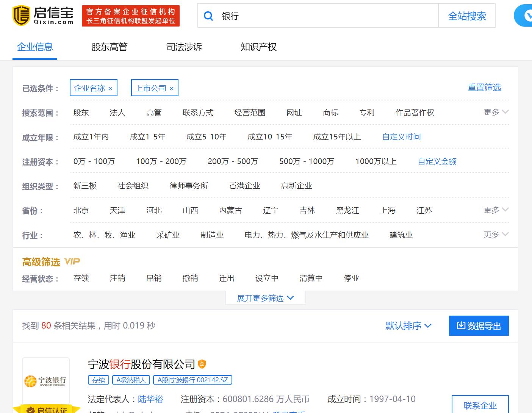Remove the 企业名称 filter tag
This screenshot has width=532, height=413.
click(110, 88)
